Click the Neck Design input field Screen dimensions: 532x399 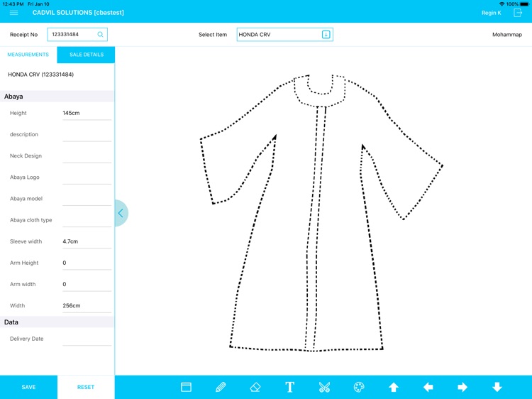[x=87, y=156]
